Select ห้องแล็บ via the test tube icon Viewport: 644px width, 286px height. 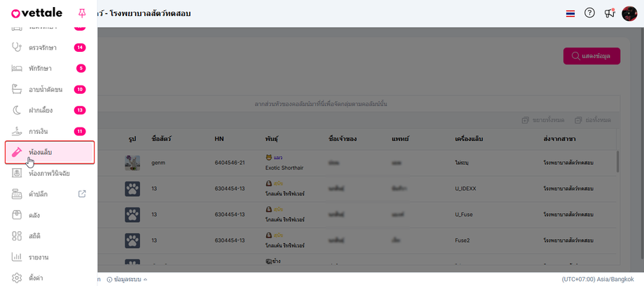pyautogui.click(x=16, y=152)
